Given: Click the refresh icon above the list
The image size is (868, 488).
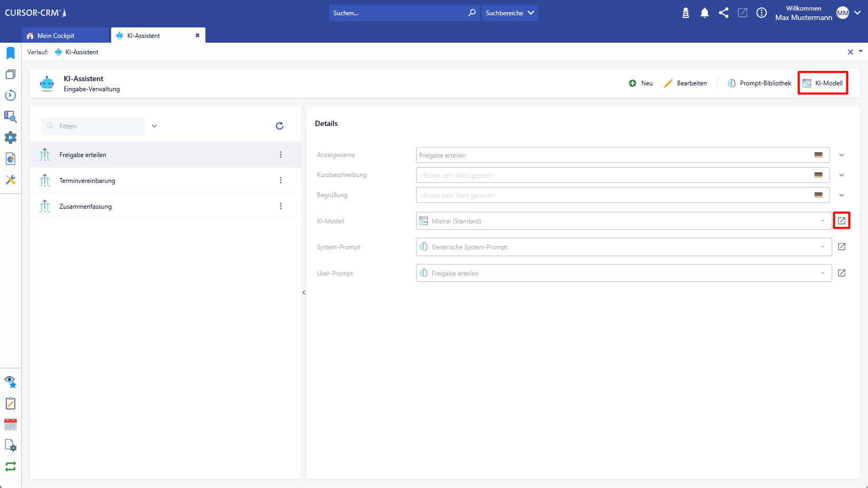Looking at the screenshot, I should [280, 126].
